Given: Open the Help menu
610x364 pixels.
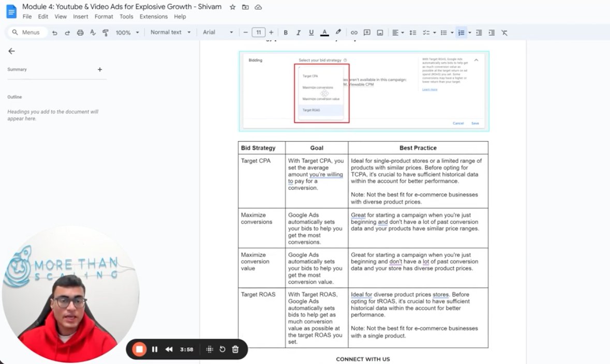Looking at the screenshot, I should (x=180, y=17).
